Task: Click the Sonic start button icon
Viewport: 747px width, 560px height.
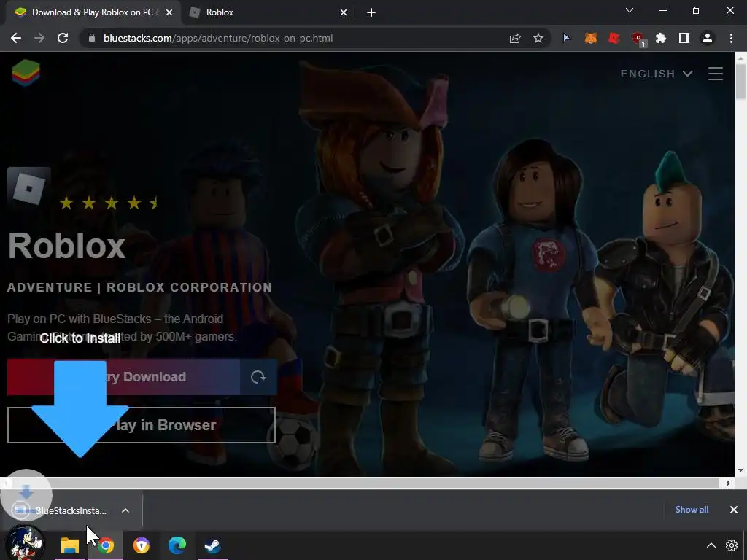Action: [x=24, y=542]
